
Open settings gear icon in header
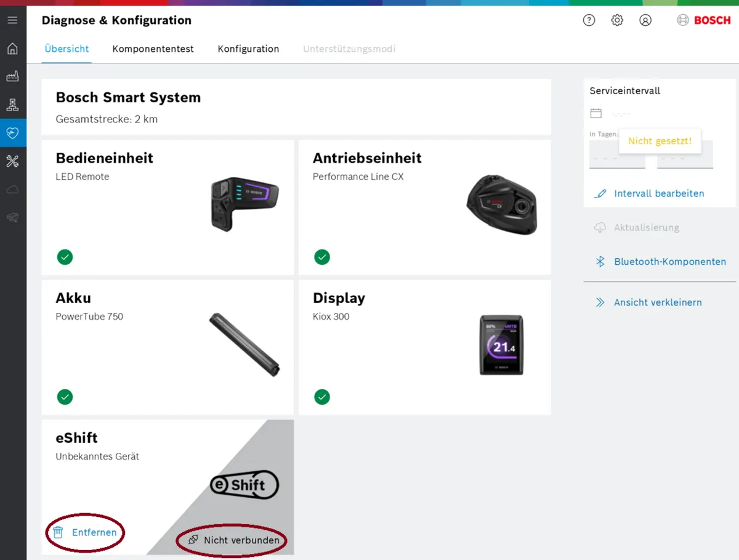[617, 20]
